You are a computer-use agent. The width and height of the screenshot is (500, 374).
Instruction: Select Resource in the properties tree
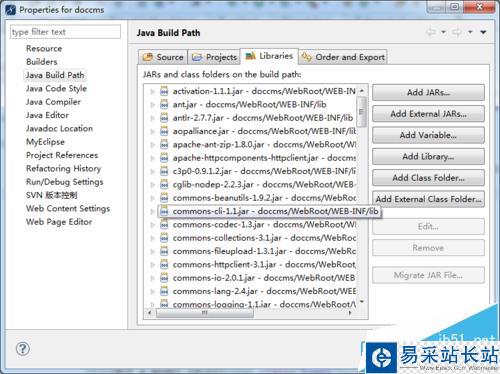pyautogui.click(x=44, y=48)
